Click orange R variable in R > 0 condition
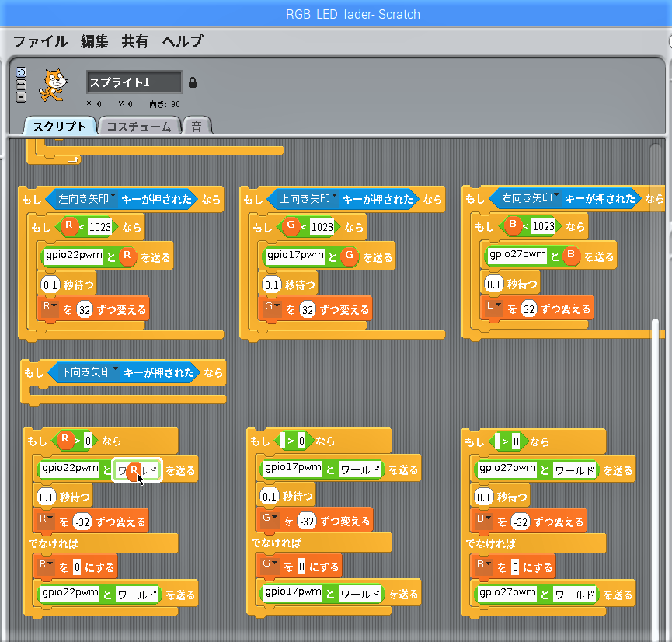Viewport: 672px width, 642px height. tap(65, 440)
